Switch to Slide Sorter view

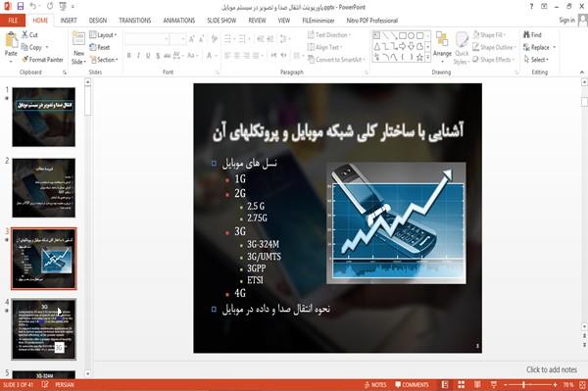pos(462,385)
